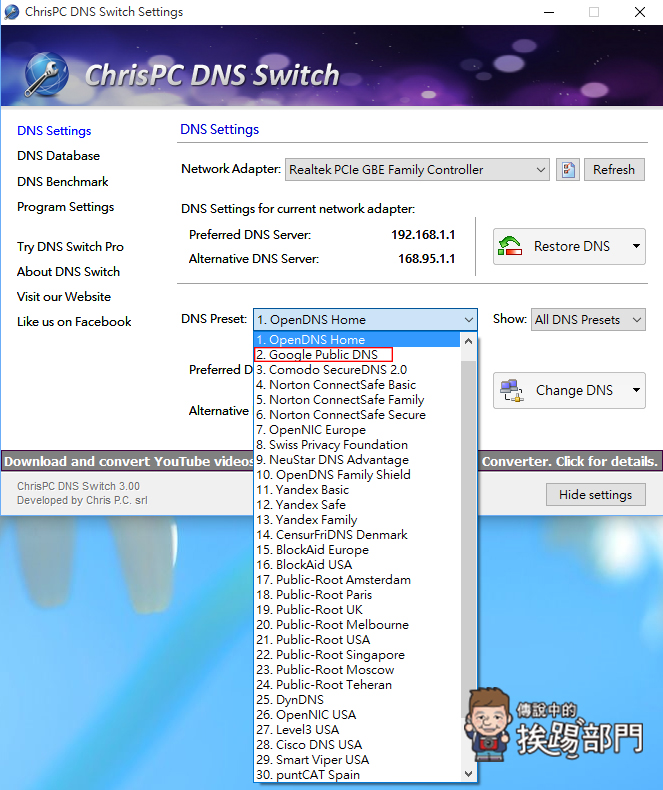Select 30. puntCAT Spain preset
Image resolution: width=663 pixels, height=790 pixels.
pos(357,775)
